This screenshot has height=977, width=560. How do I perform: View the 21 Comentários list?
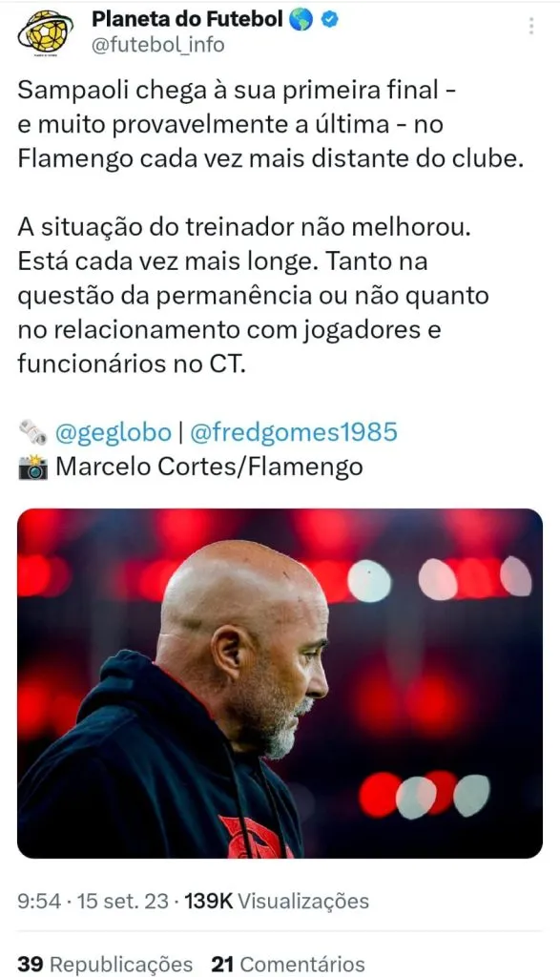(288, 964)
